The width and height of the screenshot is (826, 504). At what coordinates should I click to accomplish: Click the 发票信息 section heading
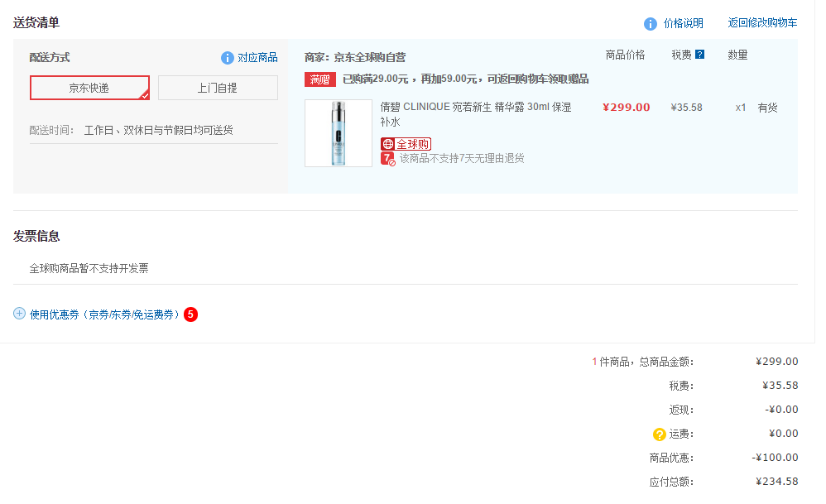pos(36,237)
